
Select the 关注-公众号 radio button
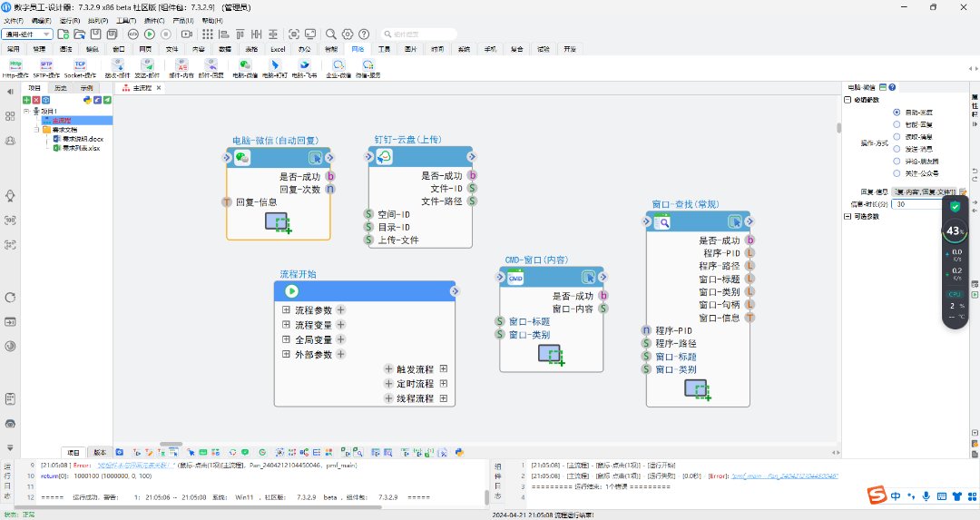tap(897, 172)
